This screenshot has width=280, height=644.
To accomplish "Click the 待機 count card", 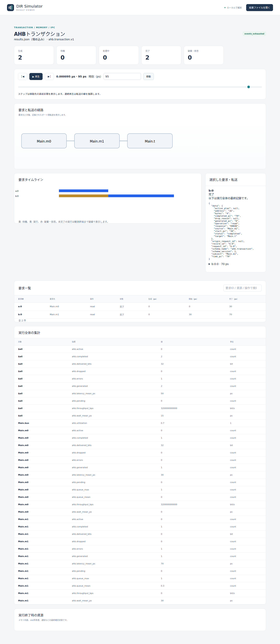I will (76, 55).
